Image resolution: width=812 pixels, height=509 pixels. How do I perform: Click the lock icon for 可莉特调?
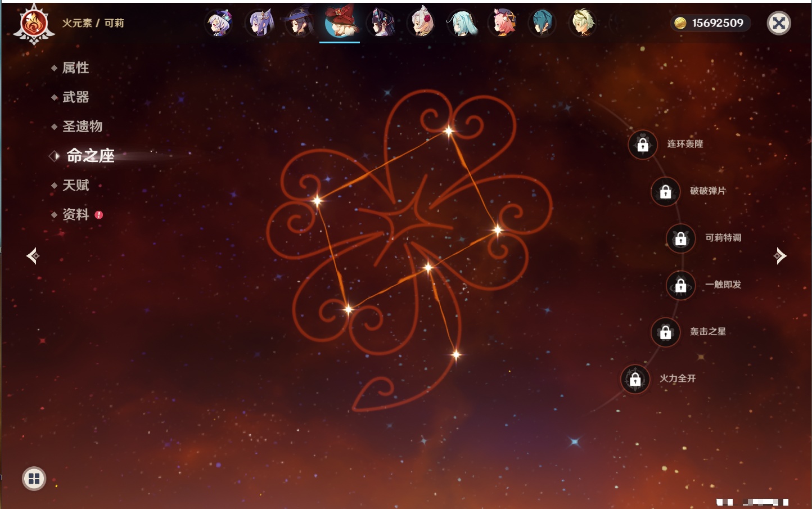point(680,238)
